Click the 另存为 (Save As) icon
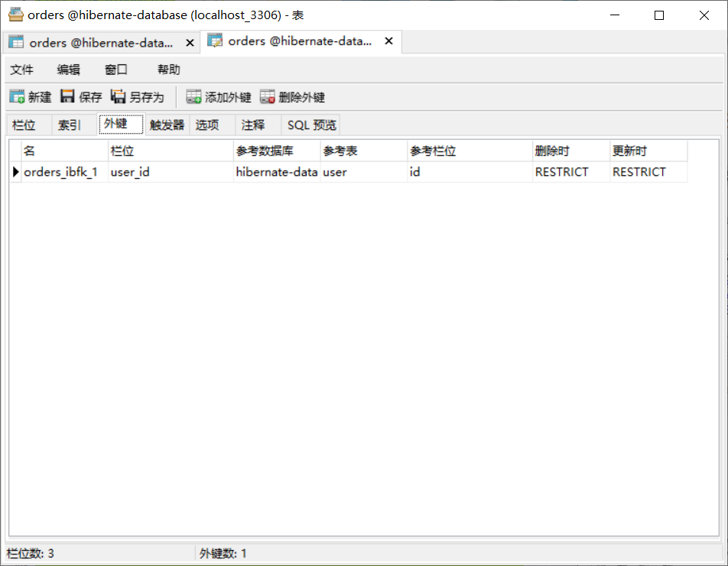This screenshot has width=728, height=566. [x=118, y=96]
